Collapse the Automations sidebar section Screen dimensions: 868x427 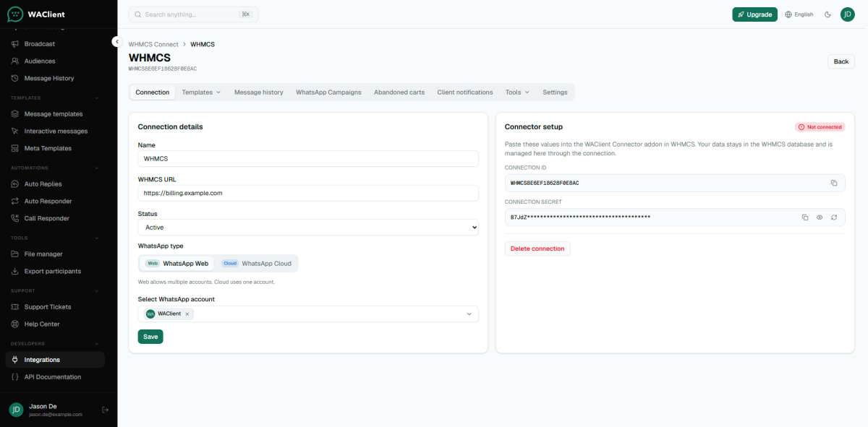pos(97,168)
